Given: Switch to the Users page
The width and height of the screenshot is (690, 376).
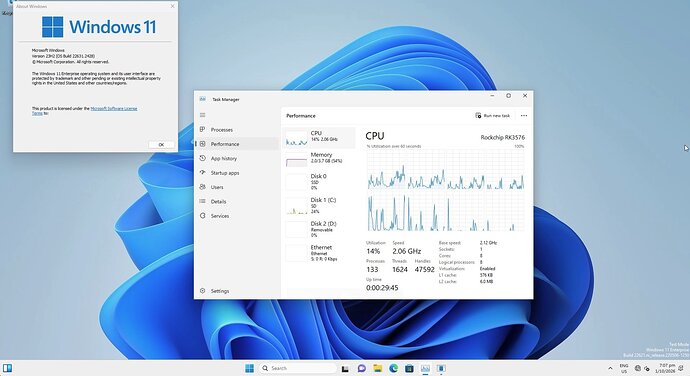Looking at the screenshot, I should pos(237,187).
